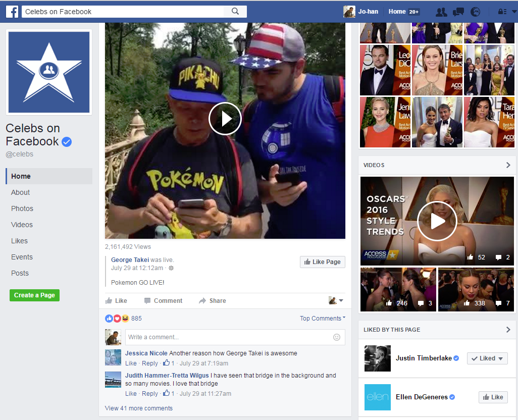Click the Facebook logo icon

coord(12,12)
